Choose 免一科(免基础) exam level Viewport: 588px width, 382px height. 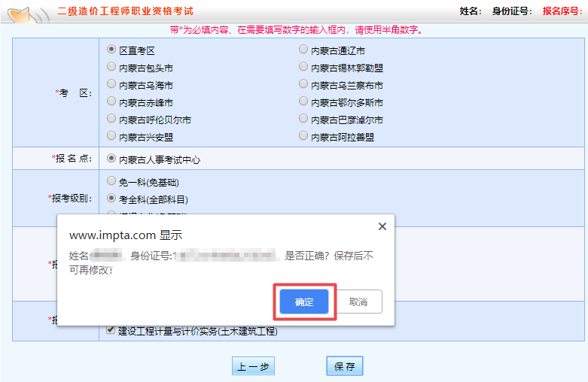[x=112, y=181]
